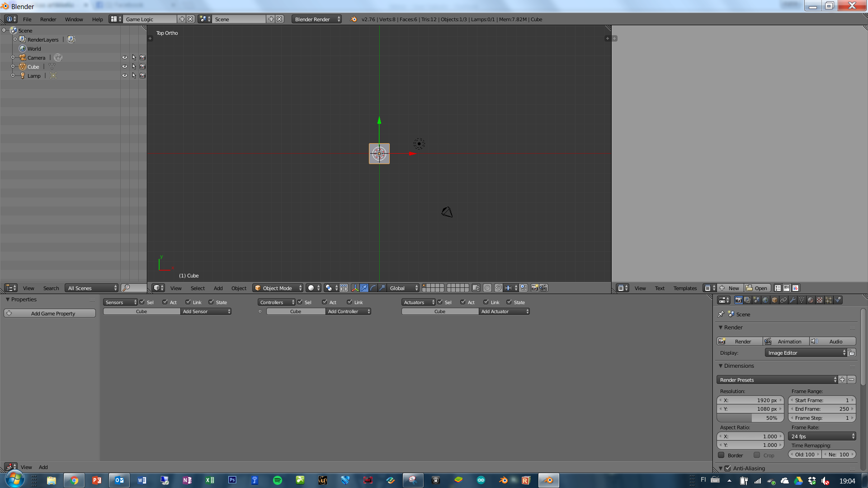Screen dimensions: 868x488
Task: Toggle Lamp renderability camera icon in outliner
Action: tap(143, 75)
